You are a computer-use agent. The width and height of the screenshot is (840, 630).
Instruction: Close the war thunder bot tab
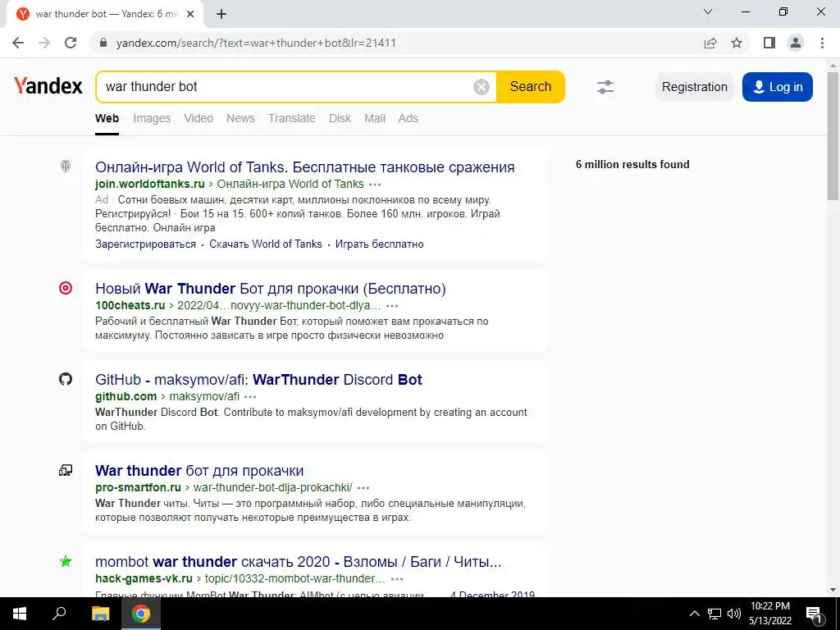[190, 14]
